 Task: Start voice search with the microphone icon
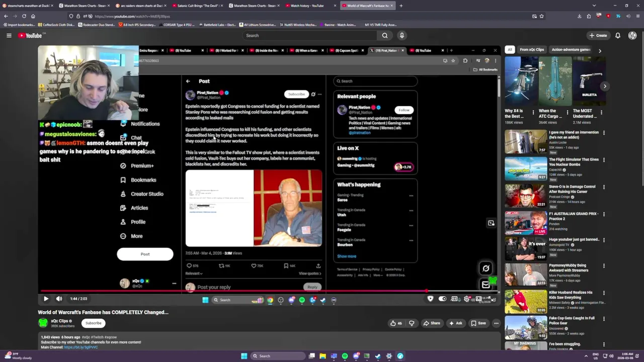401,35
